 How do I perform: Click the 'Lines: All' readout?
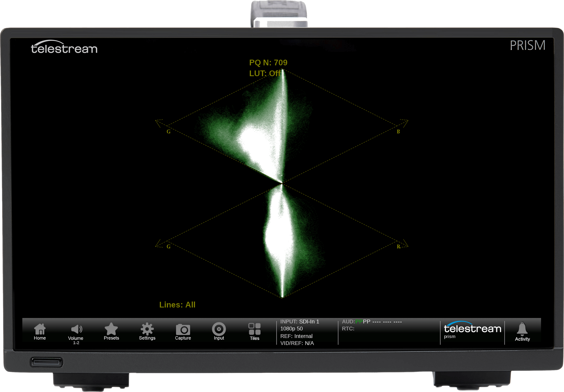click(177, 305)
